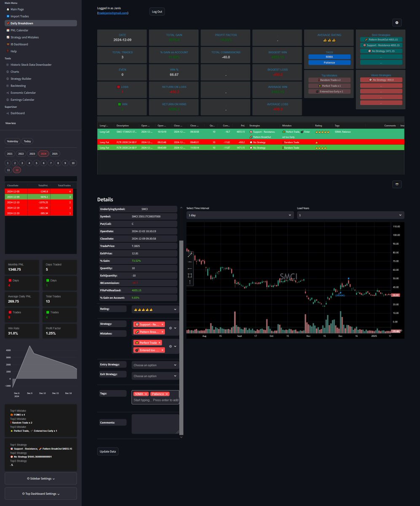
Task: Remove the Perfect Trade mistake chip
Action: point(160,343)
